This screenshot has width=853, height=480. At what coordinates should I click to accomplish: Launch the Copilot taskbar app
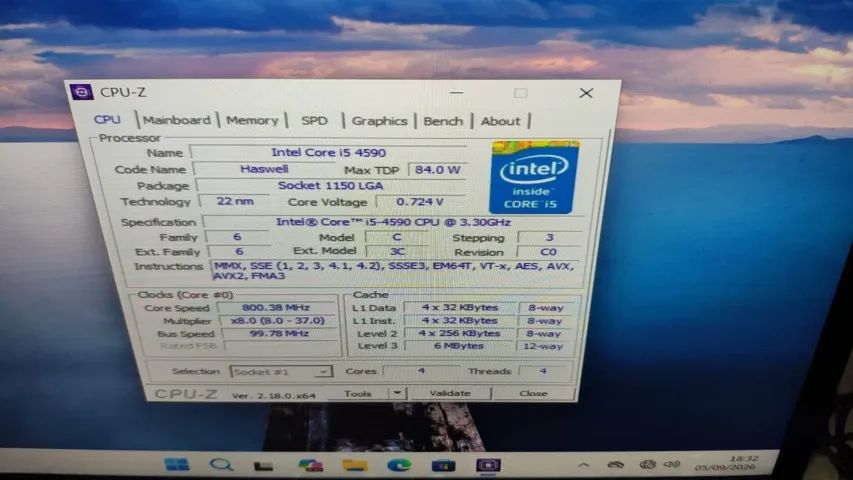(x=310, y=465)
